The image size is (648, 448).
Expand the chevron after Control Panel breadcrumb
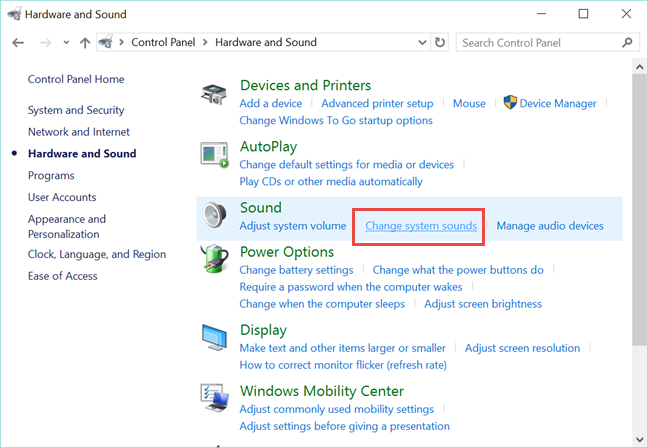click(207, 43)
